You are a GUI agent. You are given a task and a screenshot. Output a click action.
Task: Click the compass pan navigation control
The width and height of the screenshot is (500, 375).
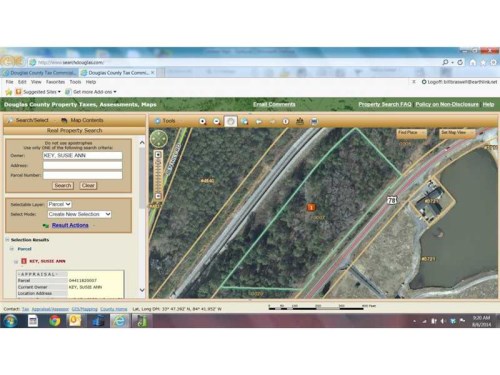click(159, 138)
